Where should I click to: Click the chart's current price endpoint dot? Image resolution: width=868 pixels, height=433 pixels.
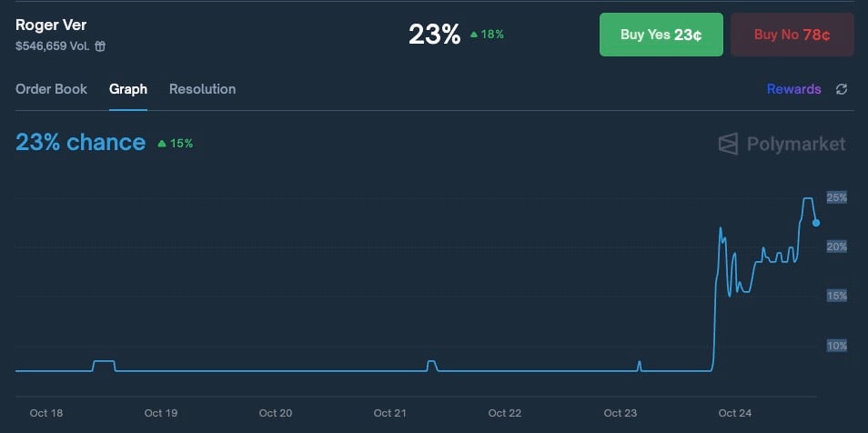816,222
